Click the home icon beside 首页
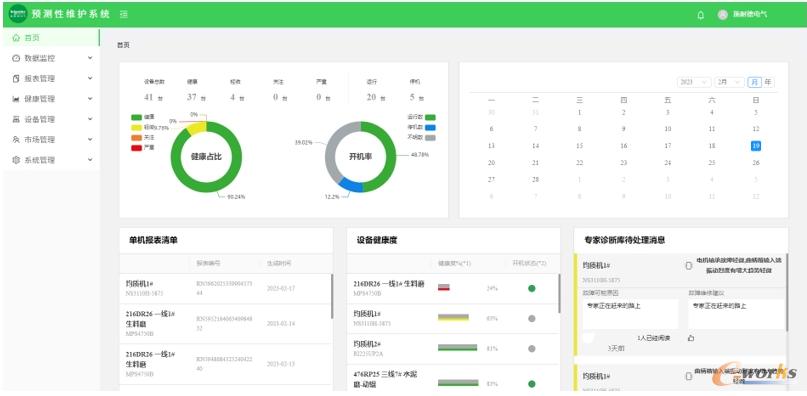Viewport: 807px width, 396px height. coord(16,38)
